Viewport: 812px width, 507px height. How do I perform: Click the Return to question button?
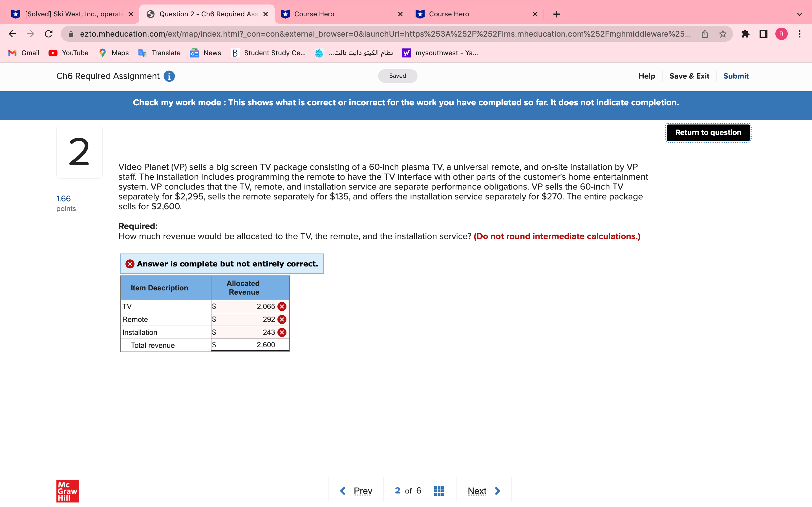pos(708,132)
